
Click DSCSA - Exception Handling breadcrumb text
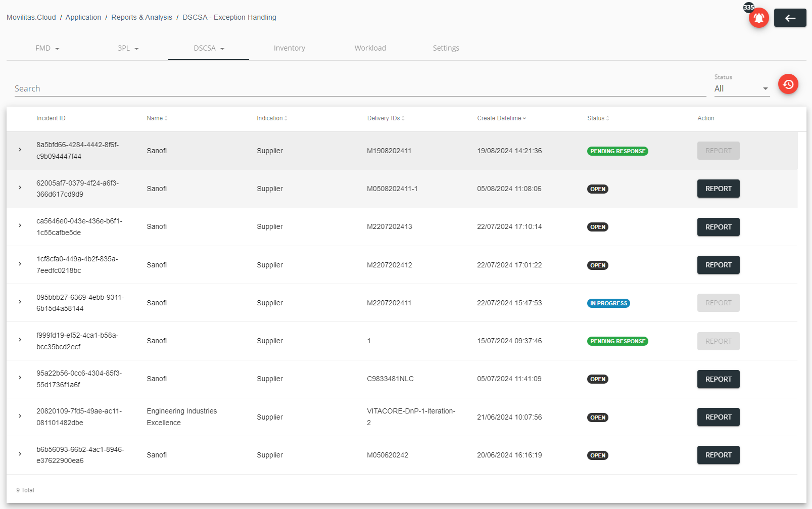(x=229, y=17)
